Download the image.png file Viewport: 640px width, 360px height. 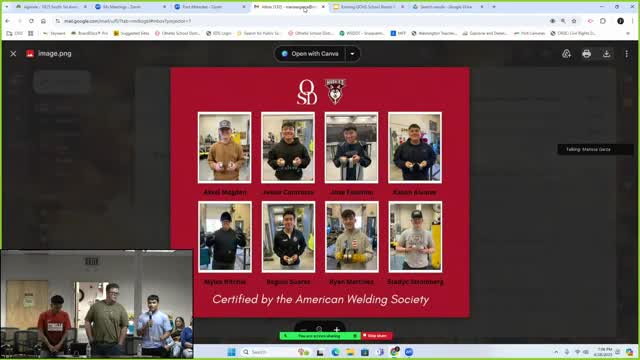[x=607, y=53]
